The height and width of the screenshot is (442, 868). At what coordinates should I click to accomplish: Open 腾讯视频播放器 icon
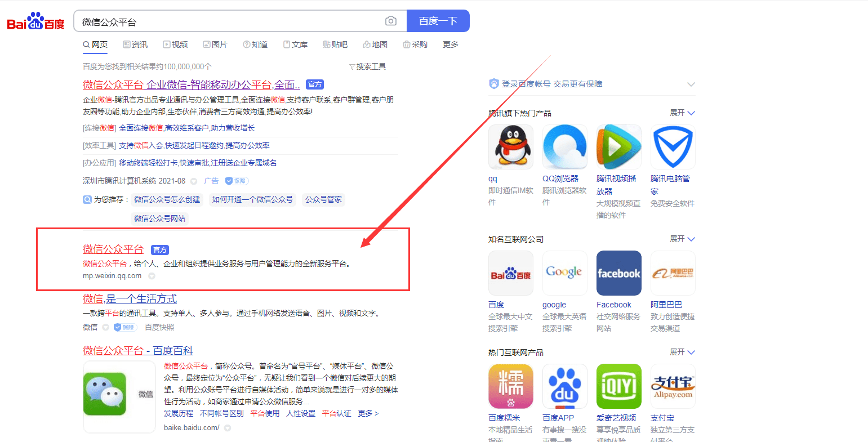(x=619, y=147)
